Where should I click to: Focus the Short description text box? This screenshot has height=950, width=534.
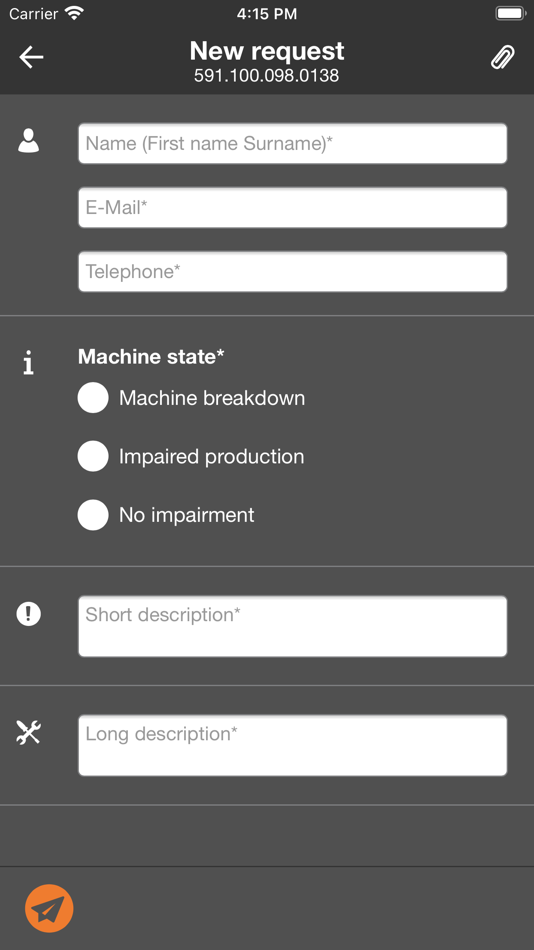tap(292, 626)
